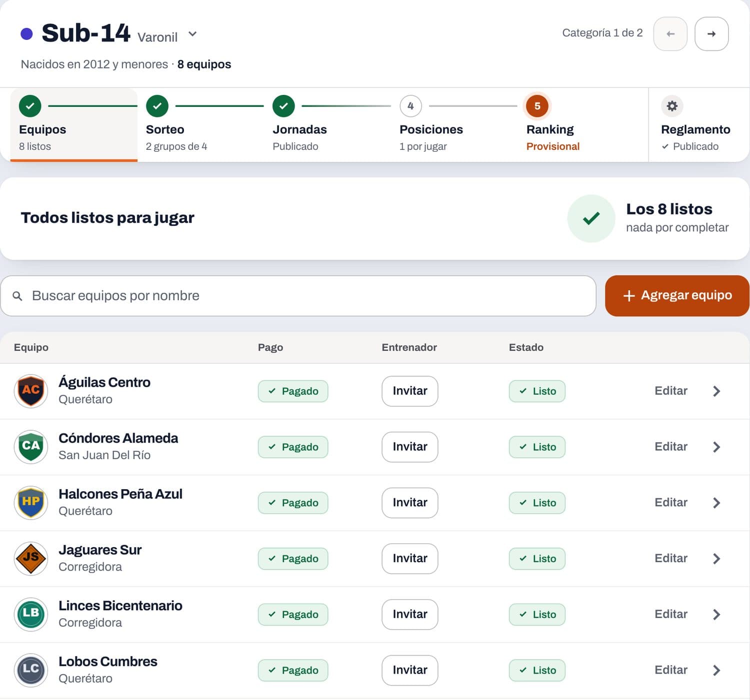
Task: Edit the Lobos Cumbres team
Action: click(671, 670)
